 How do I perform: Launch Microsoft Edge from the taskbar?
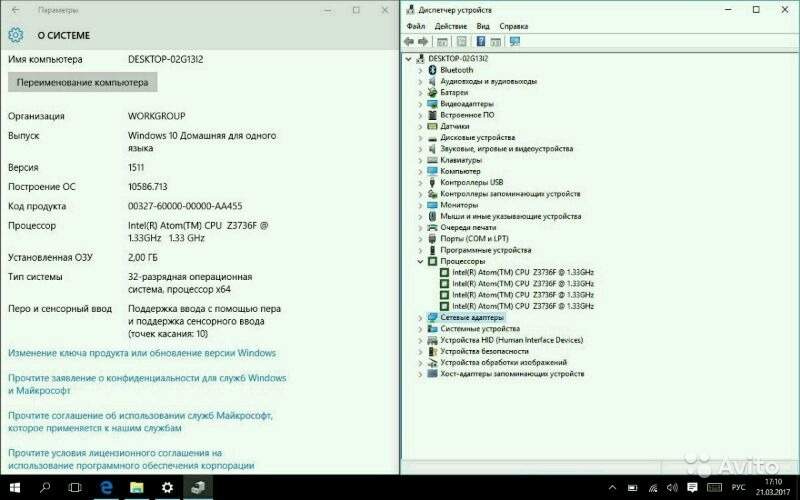pos(105,487)
